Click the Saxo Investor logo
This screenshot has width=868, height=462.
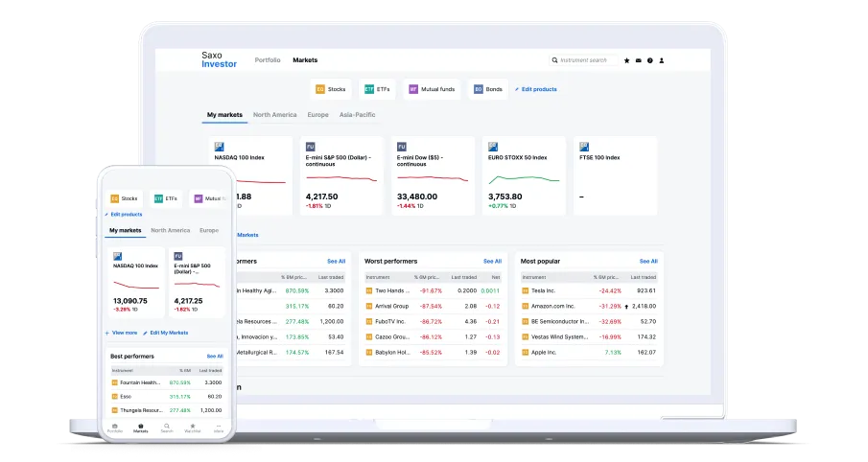pos(220,59)
